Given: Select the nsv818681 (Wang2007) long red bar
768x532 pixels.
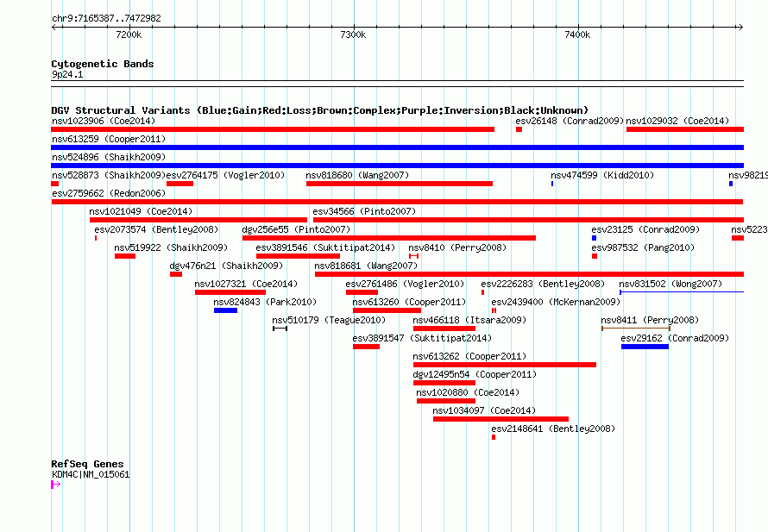Looking at the screenshot, I should pos(529,274).
